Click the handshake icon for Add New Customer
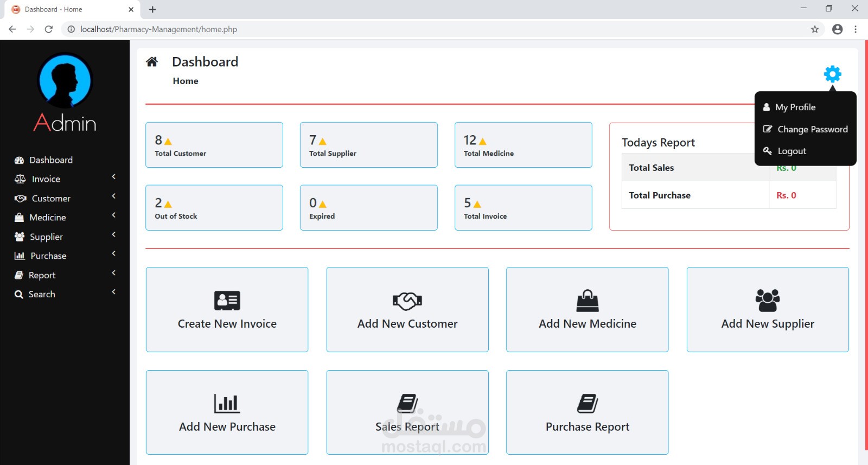Viewport: 868px width, 465px height. click(407, 301)
